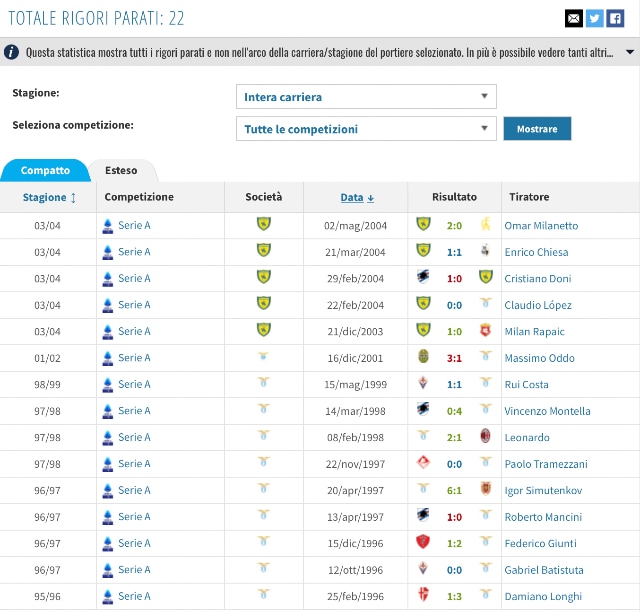Sort table by Stagione column
Image resolution: width=640 pixels, height=612 pixels.
tap(49, 197)
